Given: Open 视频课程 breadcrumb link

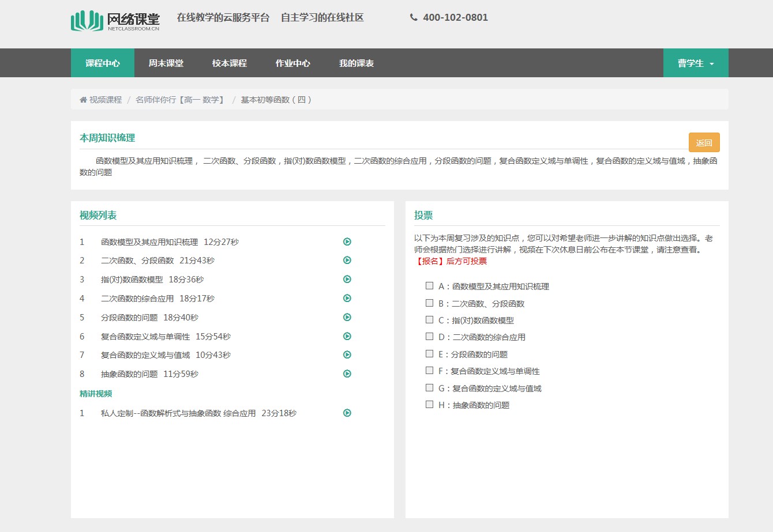Looking at the screenshot, I should pyautogui.click(x=105, y=100).
